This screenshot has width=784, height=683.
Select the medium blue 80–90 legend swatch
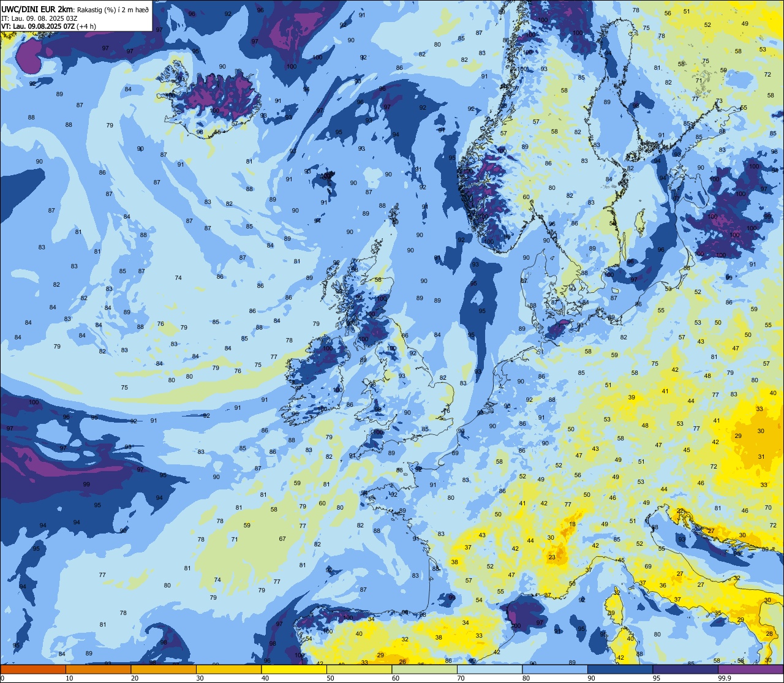pos(555,669)
